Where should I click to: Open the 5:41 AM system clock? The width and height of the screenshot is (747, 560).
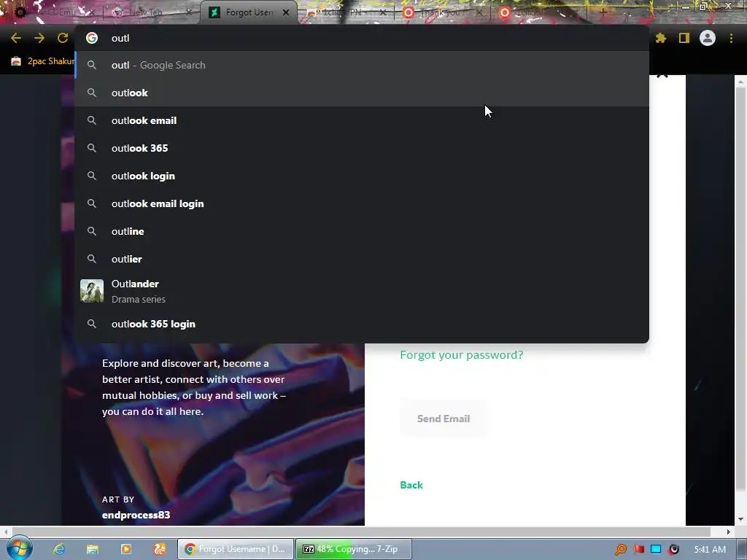pyautogui.click(x=710, y=550)
